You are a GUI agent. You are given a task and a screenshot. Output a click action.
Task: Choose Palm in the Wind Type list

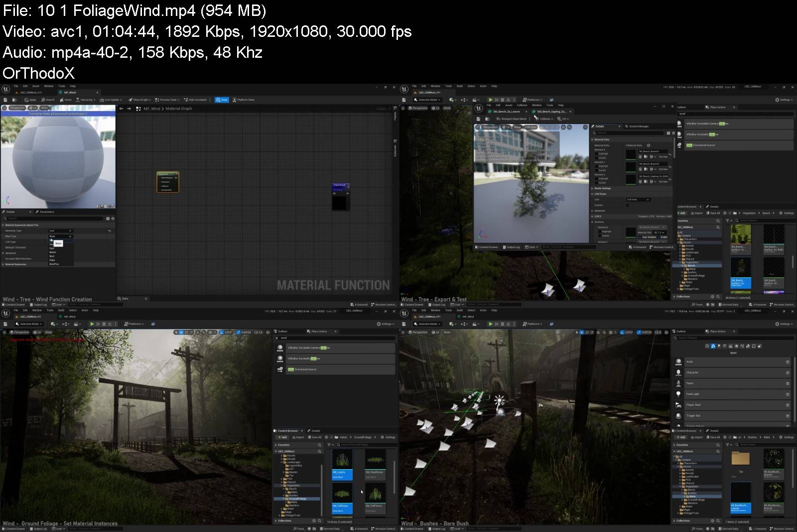(52, 260)
